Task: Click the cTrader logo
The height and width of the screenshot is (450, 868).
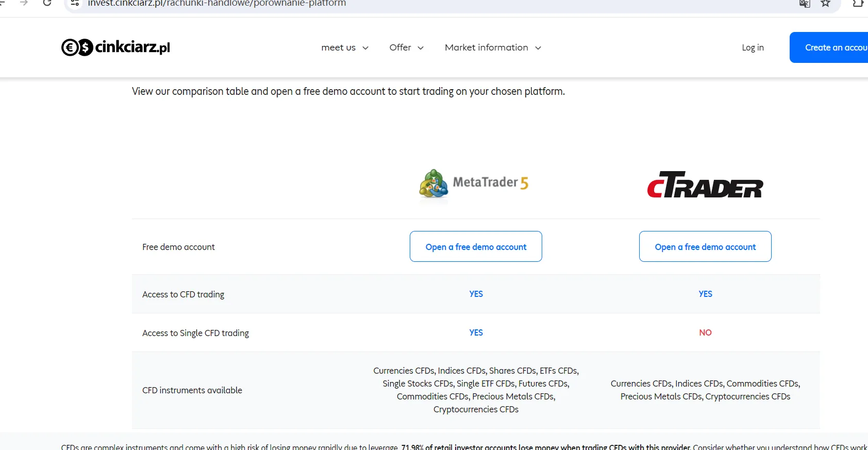Action: (x=705, y=185)
